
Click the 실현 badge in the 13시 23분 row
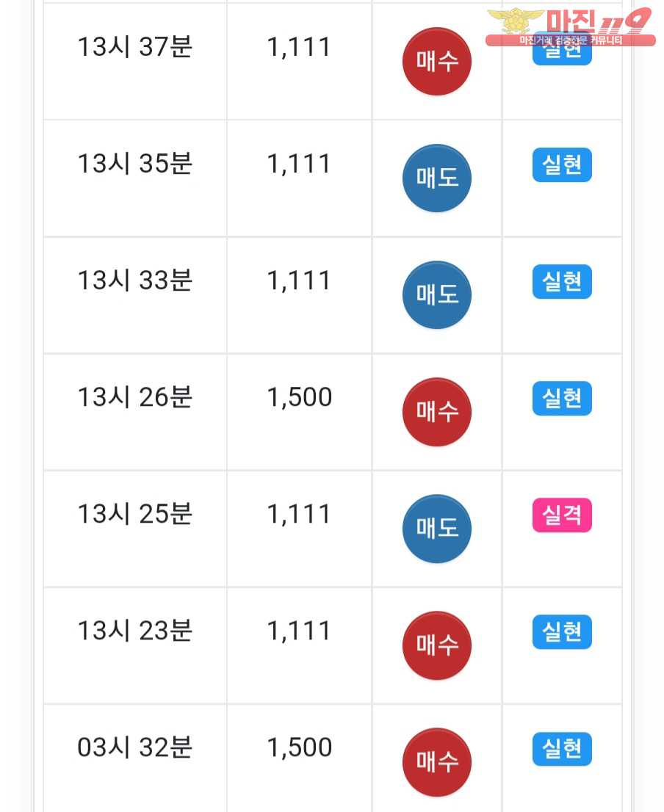pyautogui.click(x=562, y=632)
